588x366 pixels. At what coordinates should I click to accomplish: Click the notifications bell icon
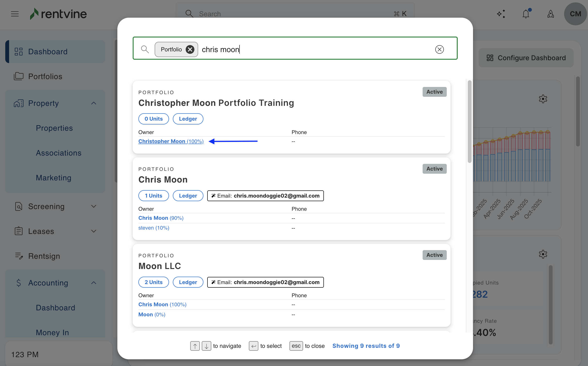point(526,14)
